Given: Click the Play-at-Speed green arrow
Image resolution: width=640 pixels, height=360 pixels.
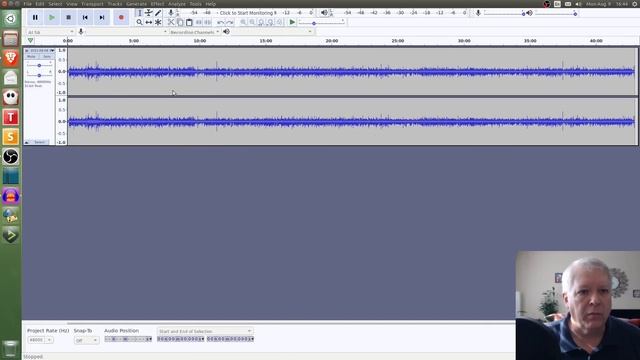Looking at the screenshot, I should click(x=292, y=22).
